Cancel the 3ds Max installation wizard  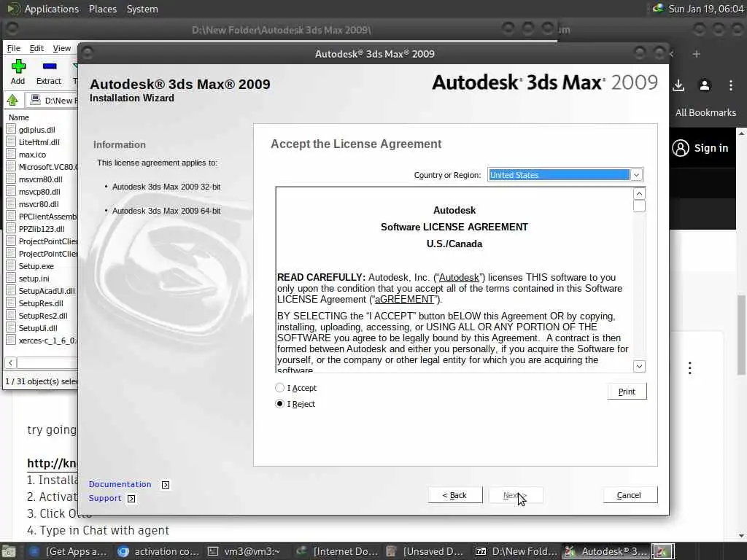click(630, 495)
